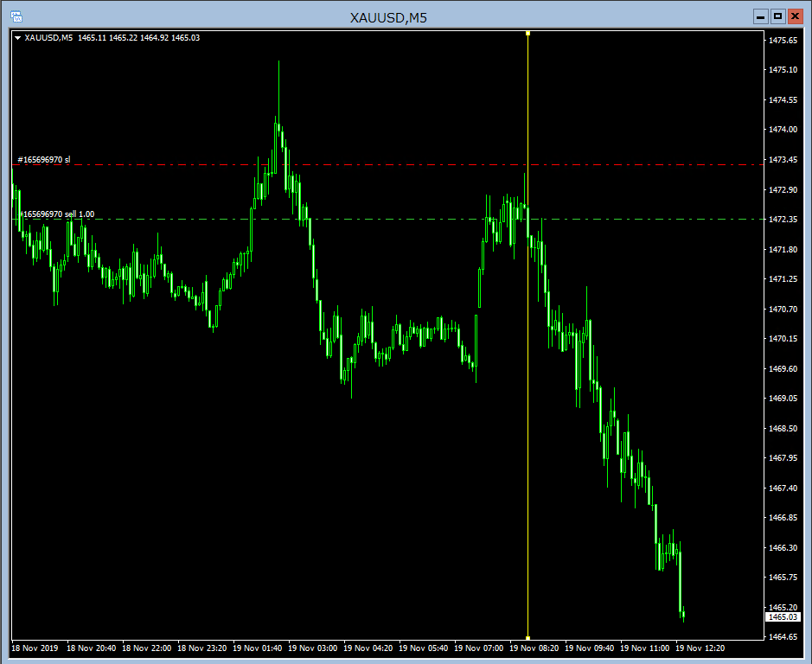Click the OHLC values in chart header
This screenshot has height=664, width=812.
[x=138, y=38]
